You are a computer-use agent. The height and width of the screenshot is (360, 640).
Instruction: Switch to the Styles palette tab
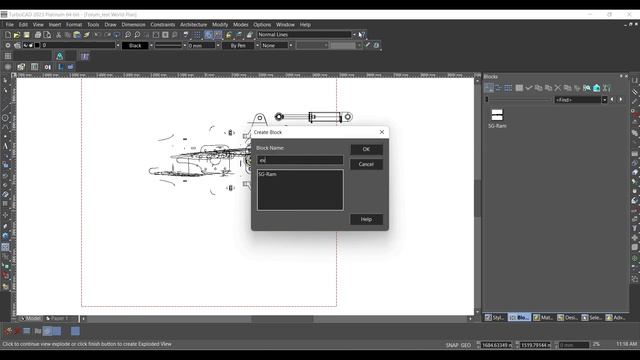(495, 318)
